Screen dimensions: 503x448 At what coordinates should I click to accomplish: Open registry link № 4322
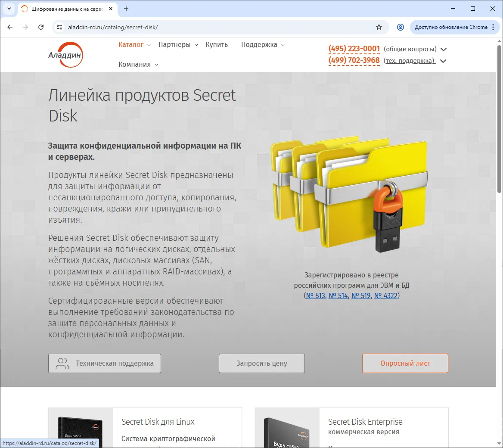(x=386, y=296)
